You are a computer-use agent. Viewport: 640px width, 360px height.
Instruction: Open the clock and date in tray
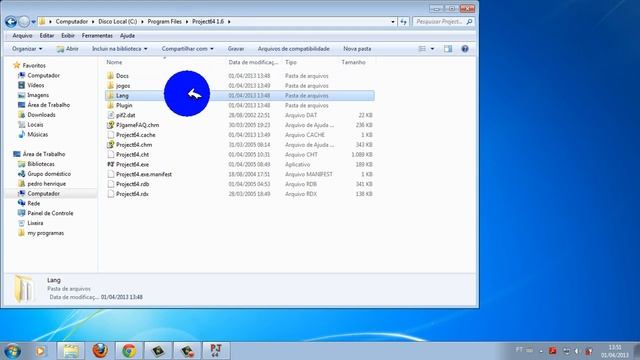615,351
